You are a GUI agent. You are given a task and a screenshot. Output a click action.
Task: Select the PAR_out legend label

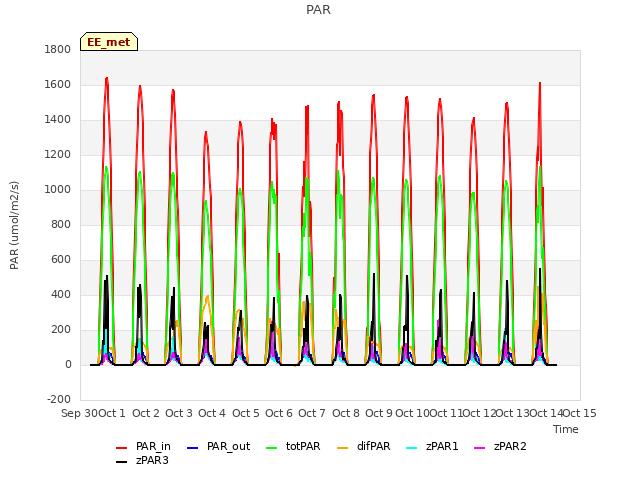[x=228, y=447]
